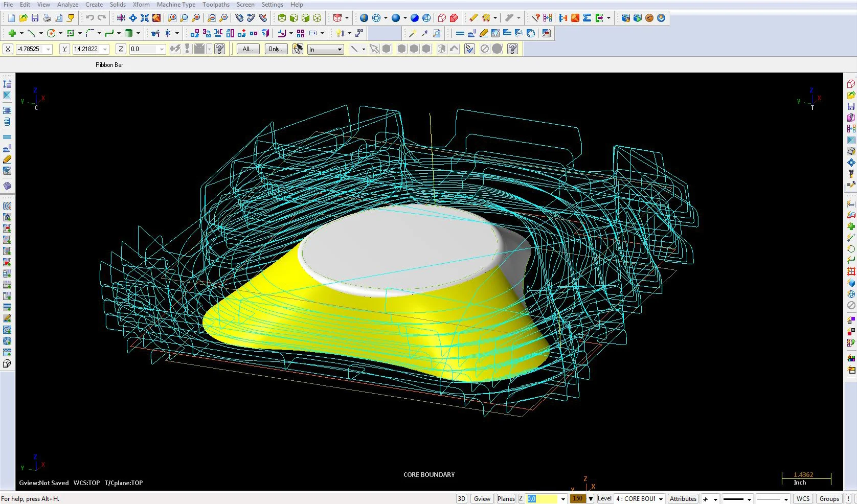Click the AutoCursor help question icon
Image resolution: width=857 pixels, height=504 pixels.
(220, 49)
